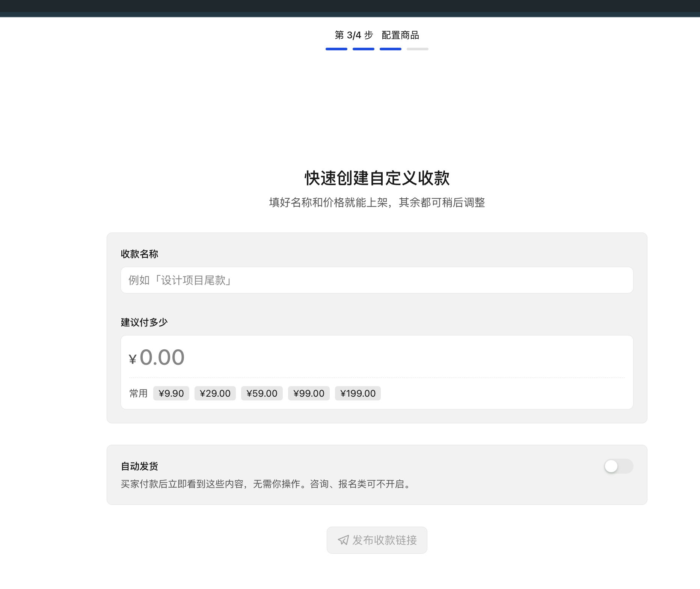Enable the 自动发货 toggle switch

pyautogui.click(x=619, y=466)
